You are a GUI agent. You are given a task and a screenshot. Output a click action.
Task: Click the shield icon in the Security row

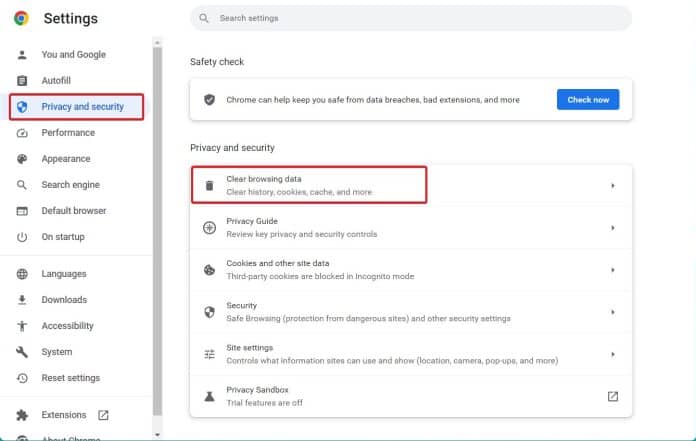click(209, 312)
